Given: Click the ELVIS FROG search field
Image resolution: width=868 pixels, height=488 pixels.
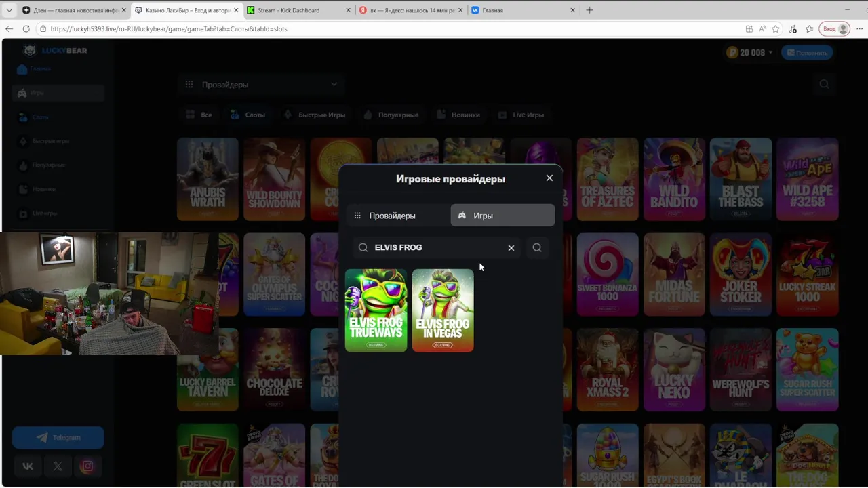Looking at the screenshot, I should 437,247.
